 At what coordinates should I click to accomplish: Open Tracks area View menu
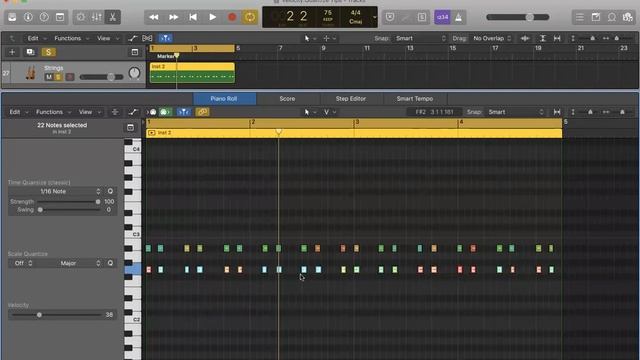[107, 38]
